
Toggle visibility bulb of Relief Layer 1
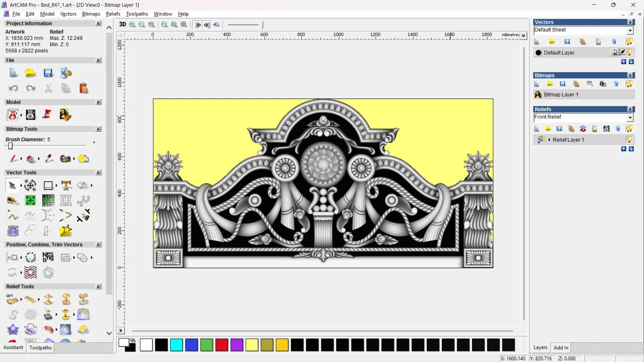[629, 140]
